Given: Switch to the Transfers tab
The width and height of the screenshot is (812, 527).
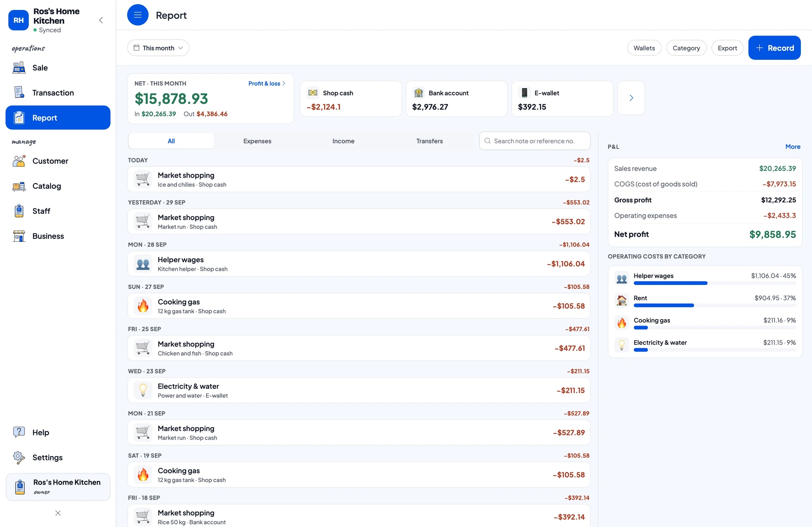Looking at the screenshot, I should click(x=430, y=141).
